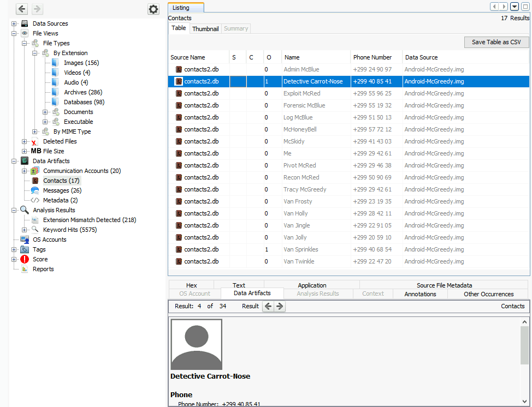Viewport: 532px width, 407px height.
Task: Click the forward navigation arrow
Action: click(x=37, y=9)
